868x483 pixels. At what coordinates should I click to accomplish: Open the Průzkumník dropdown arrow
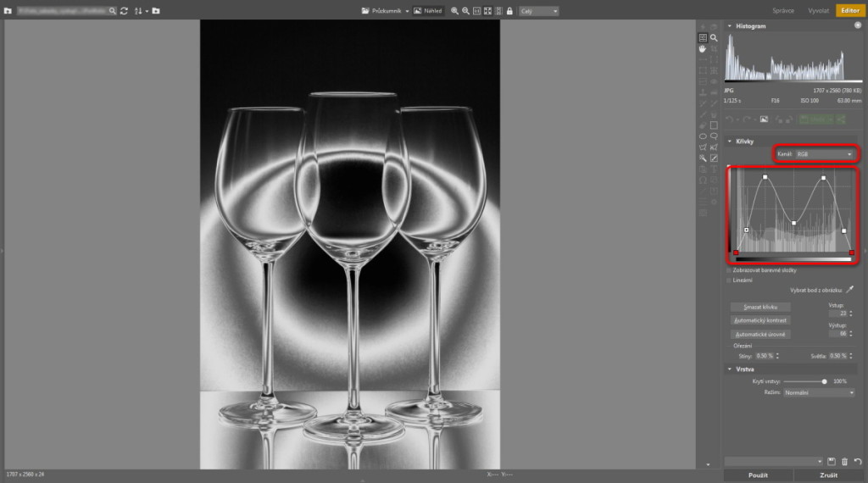coord(407,11)
